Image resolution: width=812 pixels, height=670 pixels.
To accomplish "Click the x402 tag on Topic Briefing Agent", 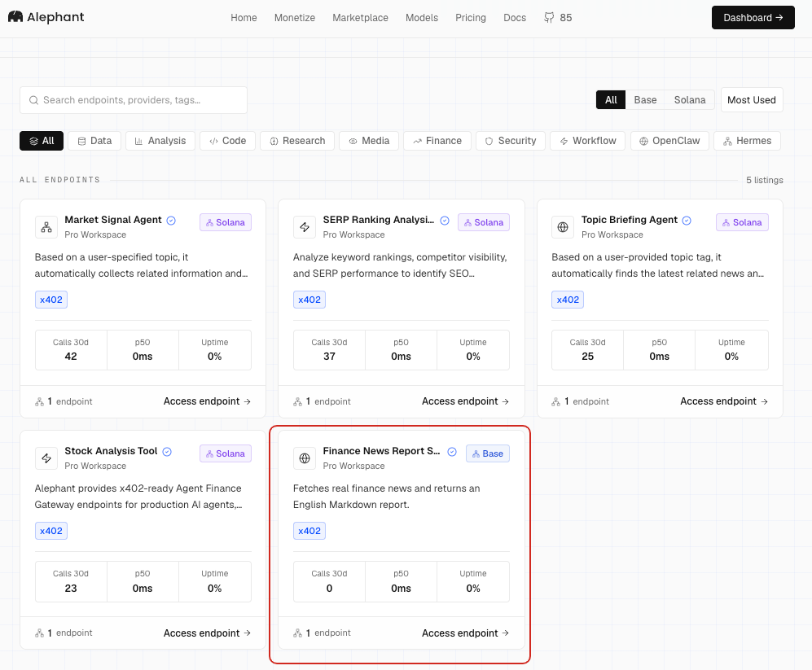I will [x=568, y=300].
